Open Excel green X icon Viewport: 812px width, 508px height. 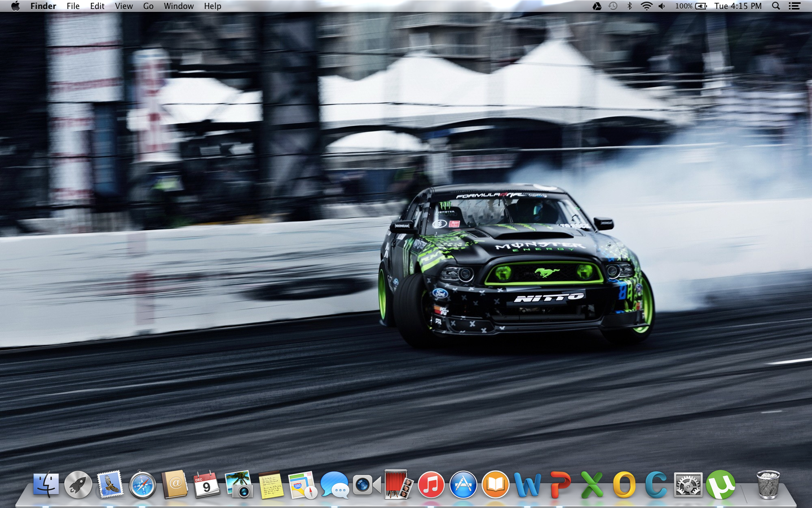(592, 485)
